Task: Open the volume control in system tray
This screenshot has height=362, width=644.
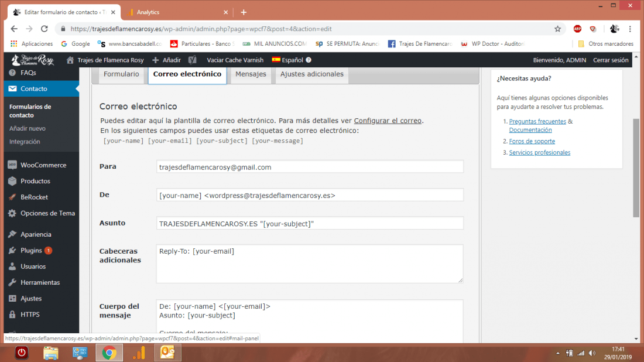Action: click(592, 353)
